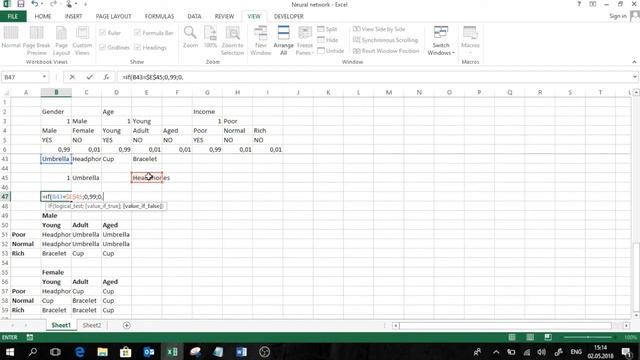This screenshot has width=640, height=360.
Task: Expand the formula bar
Action: (634, 77)
